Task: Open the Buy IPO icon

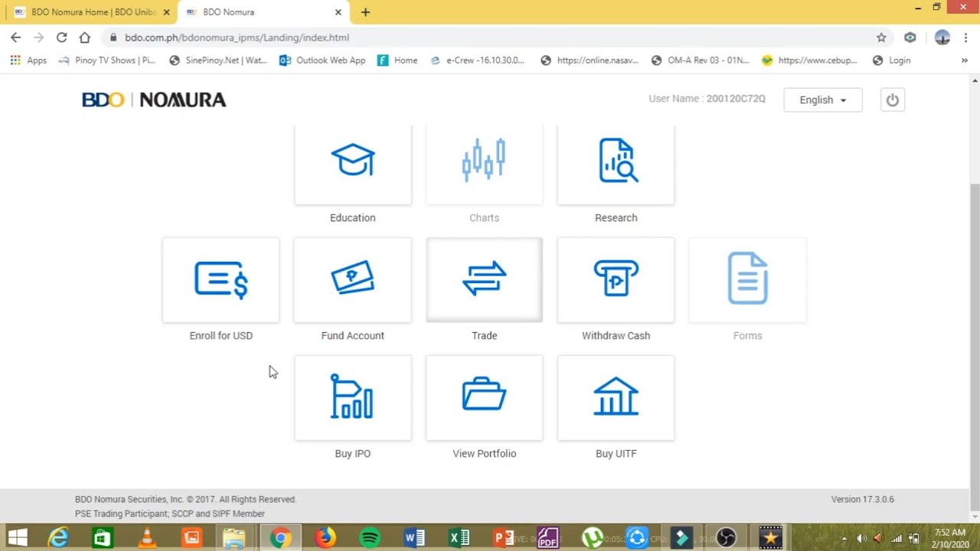Action: click(352, 396)
